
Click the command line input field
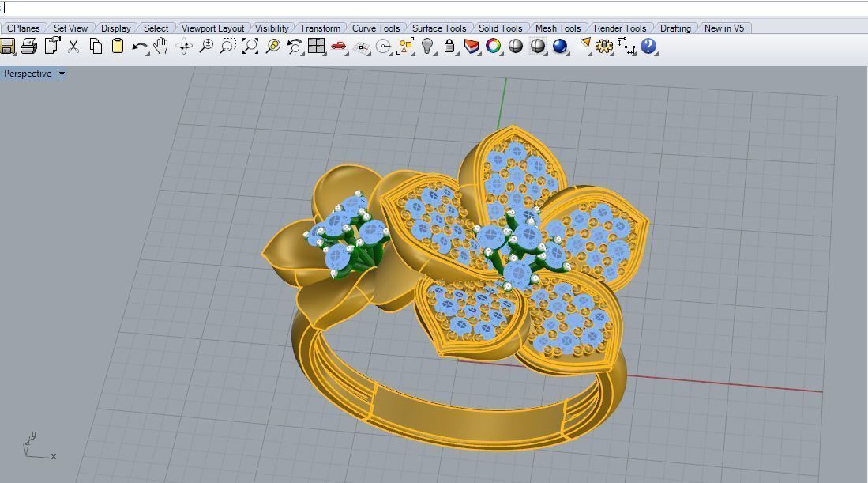[434, 9]
